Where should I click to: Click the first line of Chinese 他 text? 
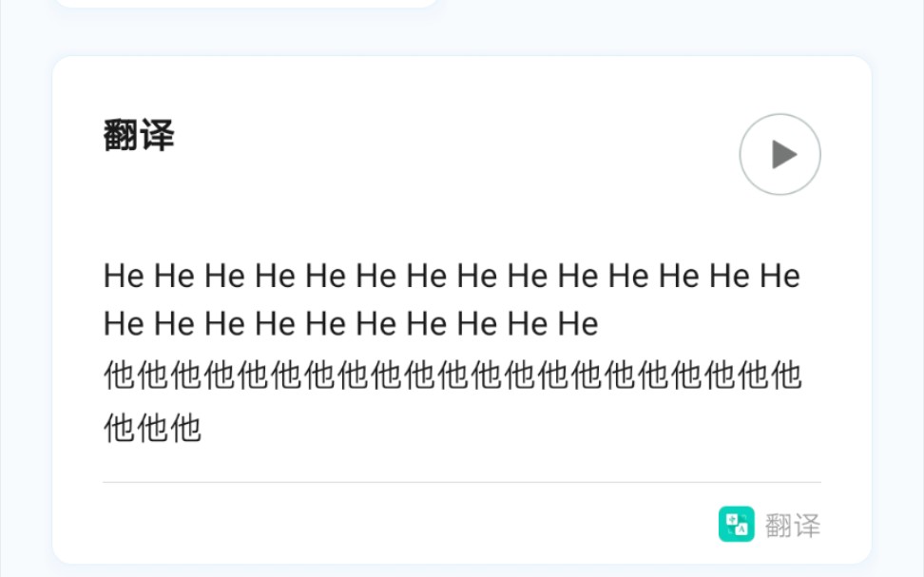[x=452, y=376]
